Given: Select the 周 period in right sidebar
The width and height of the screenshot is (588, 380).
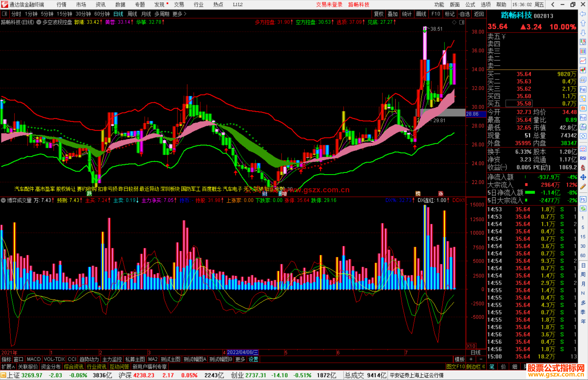Looking at the screenshot, I should (583, 275).
